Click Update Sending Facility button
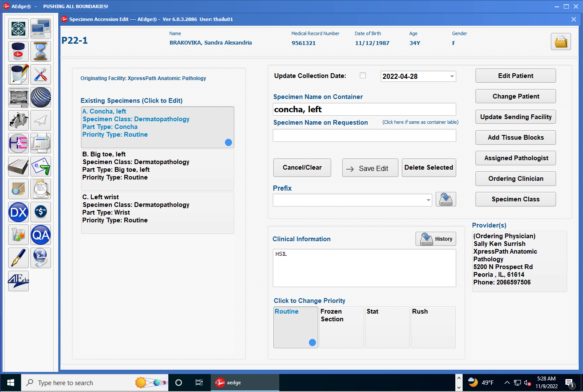Viewport: 583px width, 392px height. pos(516,117)
